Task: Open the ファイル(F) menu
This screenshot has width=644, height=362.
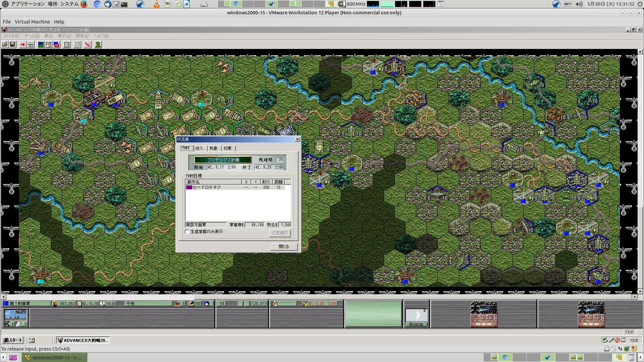Action: click(11, 36)
